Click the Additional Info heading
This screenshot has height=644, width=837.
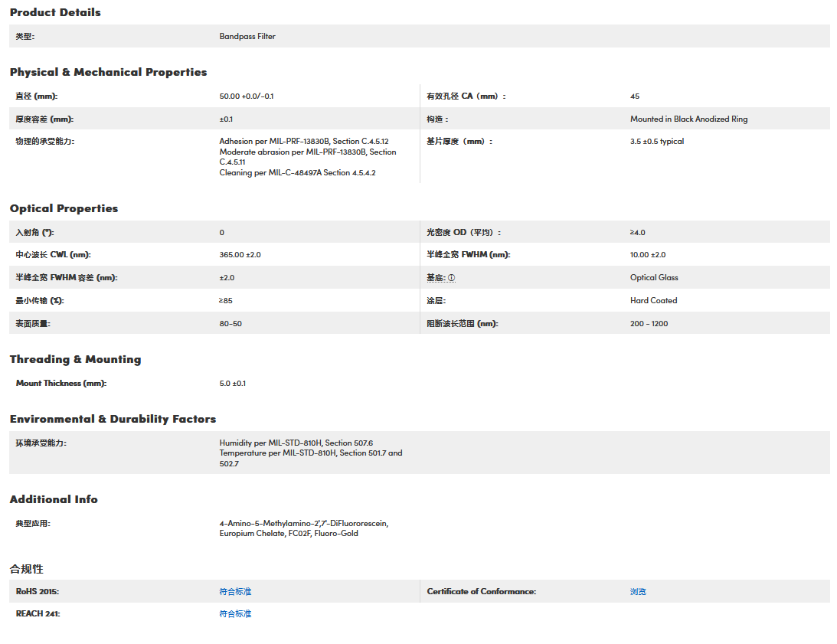pos(54,499)
